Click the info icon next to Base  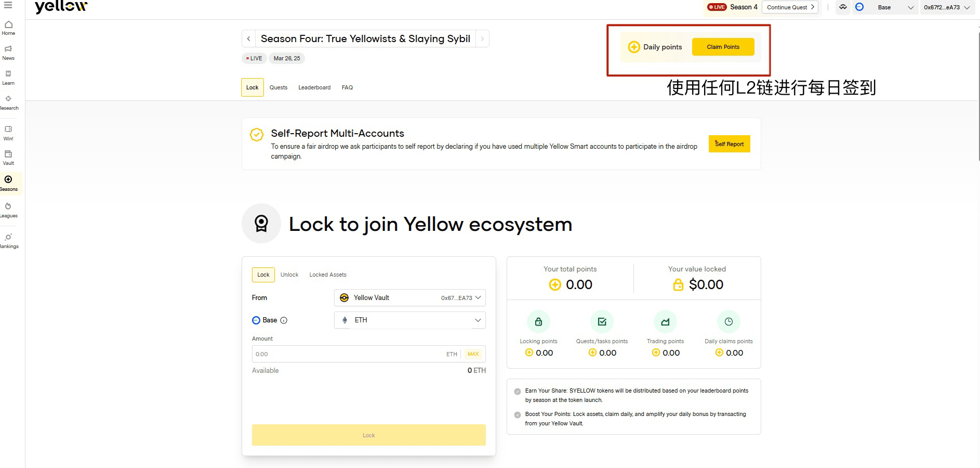coord(284,320)
